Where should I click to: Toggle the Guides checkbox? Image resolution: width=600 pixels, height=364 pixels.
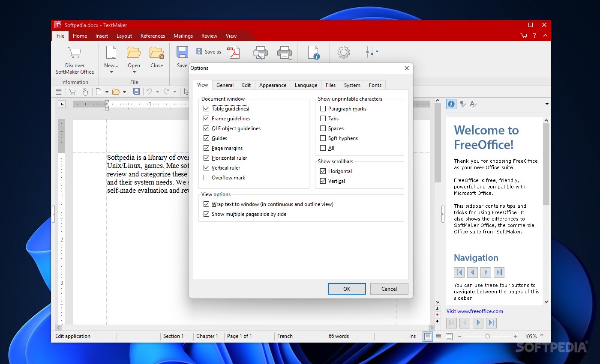pos(207,138)
